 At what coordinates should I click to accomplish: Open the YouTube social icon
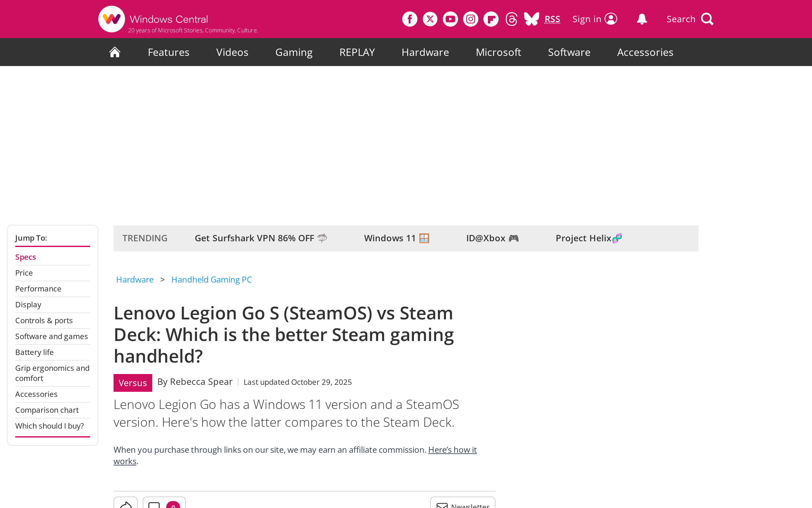click(450, 19)
